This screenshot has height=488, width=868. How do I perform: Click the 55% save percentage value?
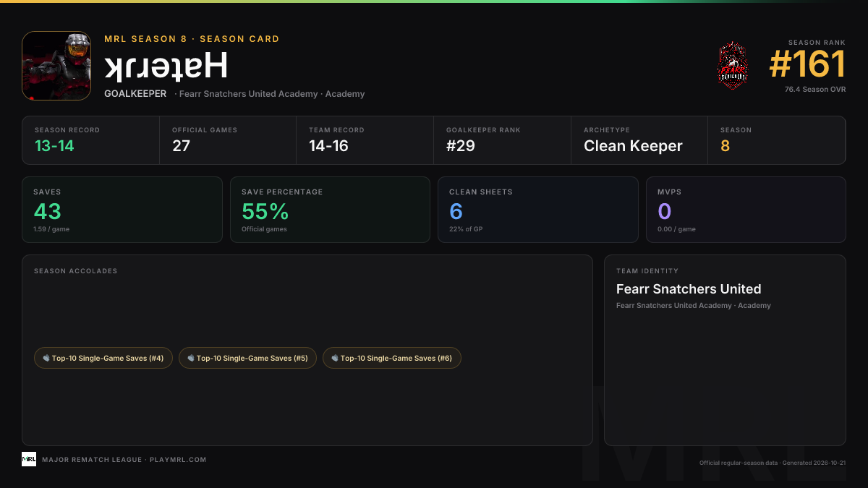click(265, 211)
